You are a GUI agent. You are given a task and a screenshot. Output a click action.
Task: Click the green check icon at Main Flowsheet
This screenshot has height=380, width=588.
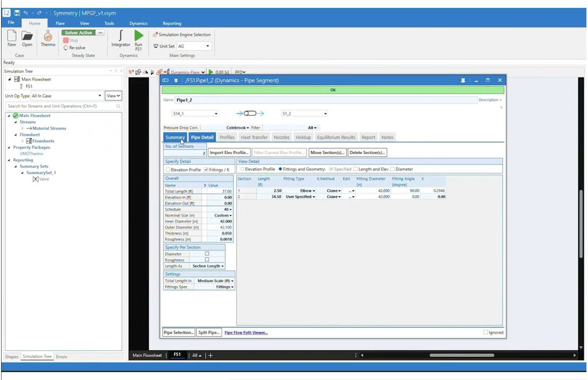[x=16, y=116]
